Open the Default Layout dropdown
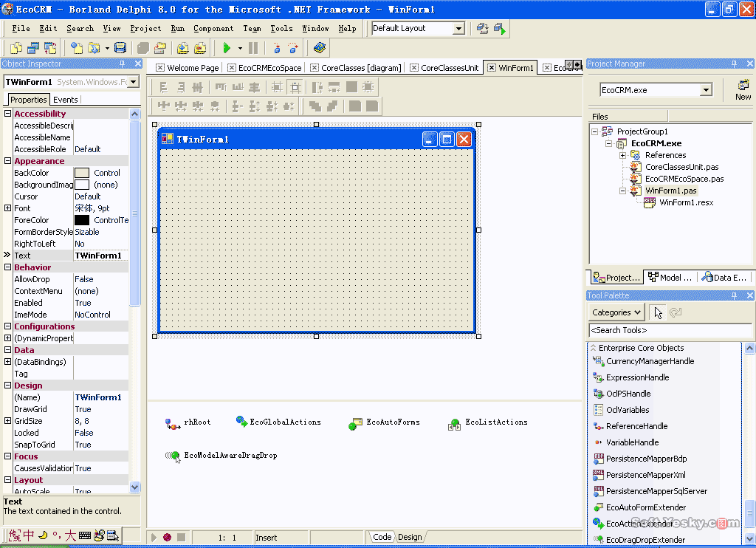The image size is (756, 548). click(x=458, y=29)
